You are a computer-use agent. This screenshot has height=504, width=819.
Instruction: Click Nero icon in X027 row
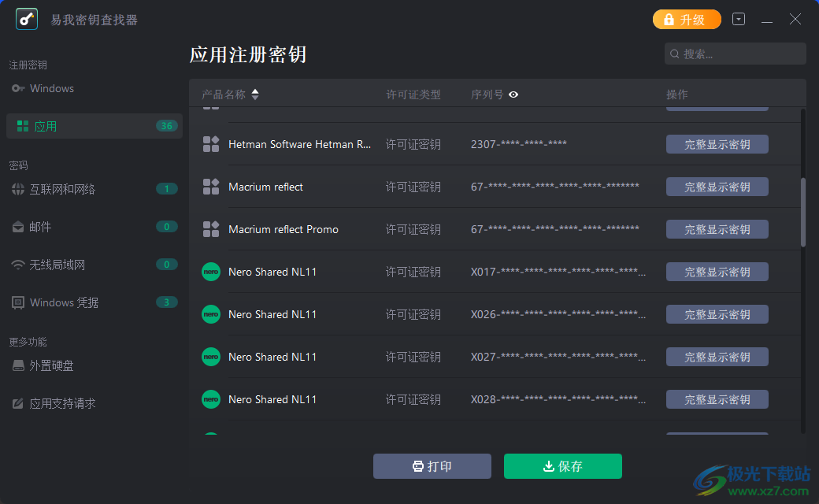[211, 357]
